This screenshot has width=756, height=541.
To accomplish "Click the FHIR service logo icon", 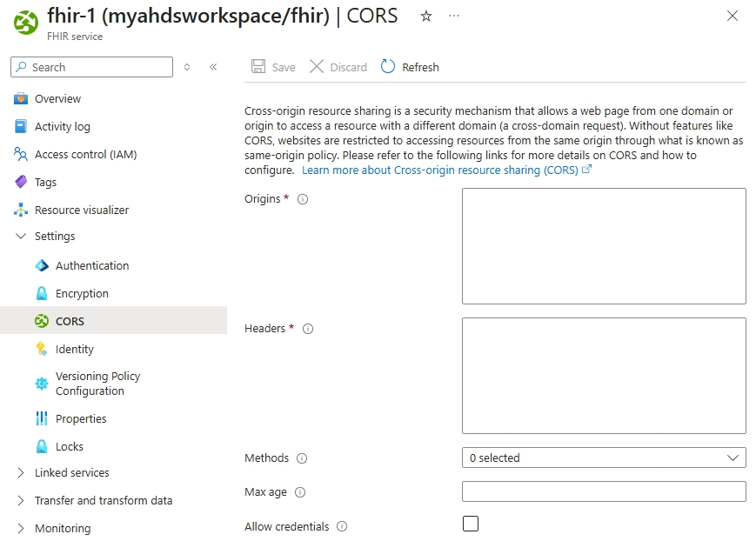I will [26, 23].
